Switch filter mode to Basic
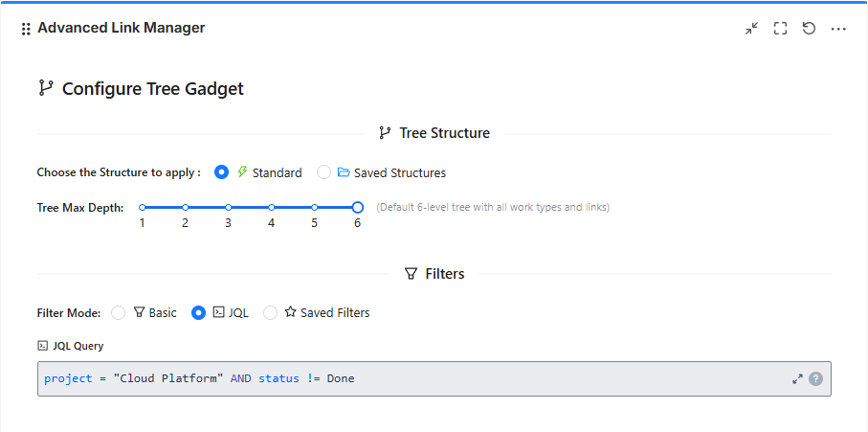 point(119,312)
